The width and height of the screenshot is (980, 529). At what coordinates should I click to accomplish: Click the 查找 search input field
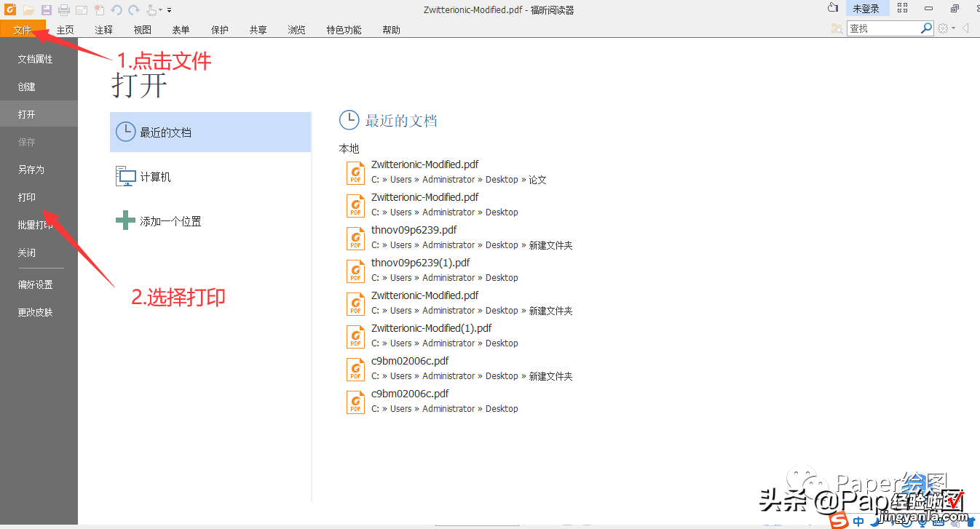[x=883, y=28]
